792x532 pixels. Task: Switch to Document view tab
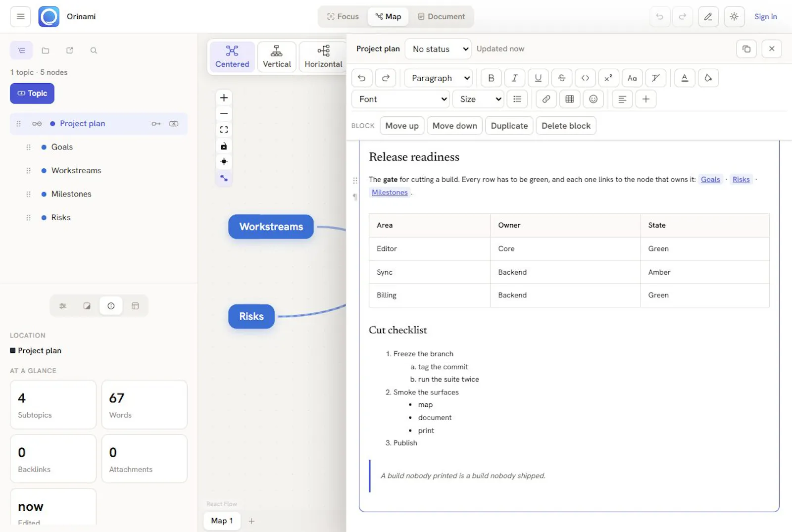pyautogui.click(x=441, y=16)
